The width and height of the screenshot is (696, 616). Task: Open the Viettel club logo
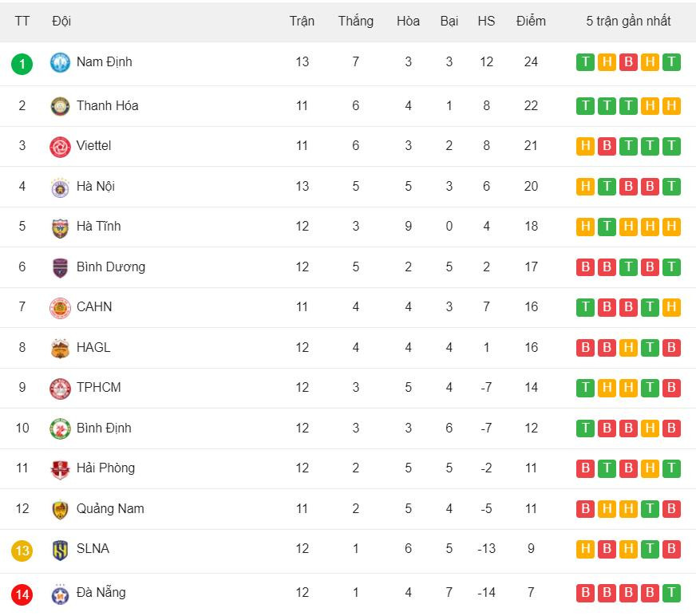[60, 146]
